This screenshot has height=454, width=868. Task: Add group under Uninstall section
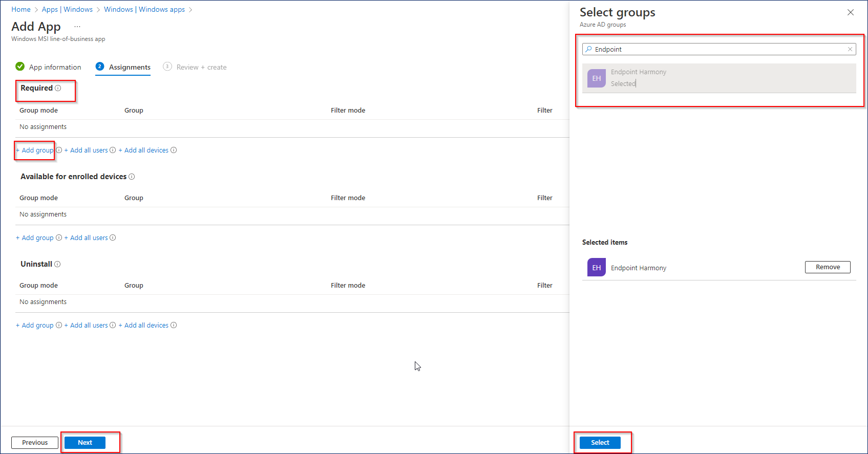35,325
